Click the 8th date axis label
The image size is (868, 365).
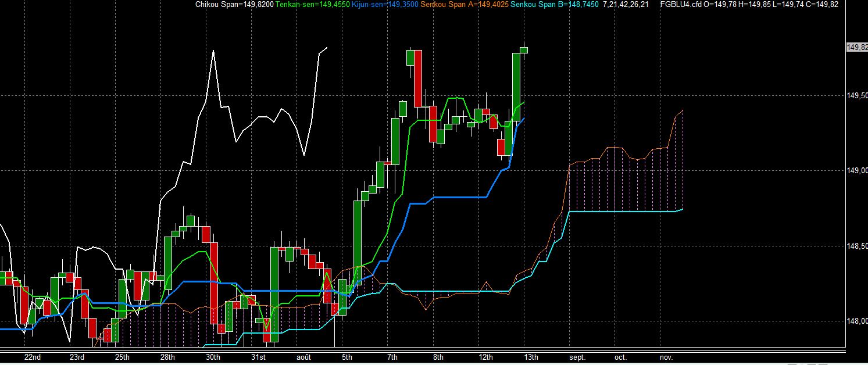[438, 357]
